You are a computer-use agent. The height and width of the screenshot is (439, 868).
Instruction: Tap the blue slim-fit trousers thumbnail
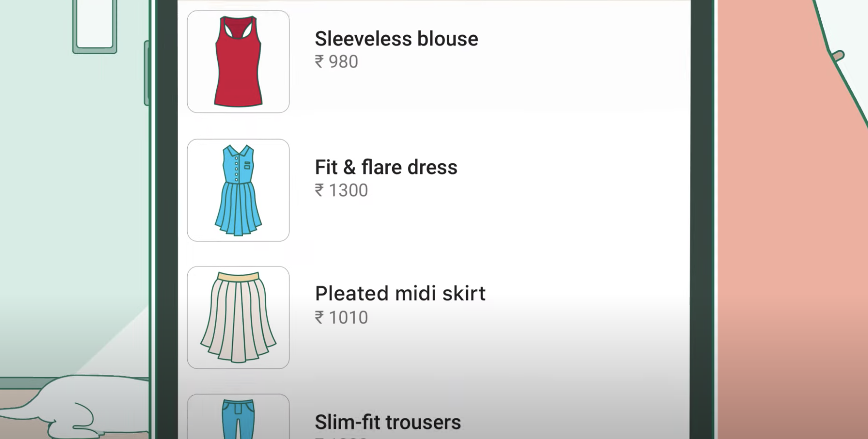click(x=238, y=418)
